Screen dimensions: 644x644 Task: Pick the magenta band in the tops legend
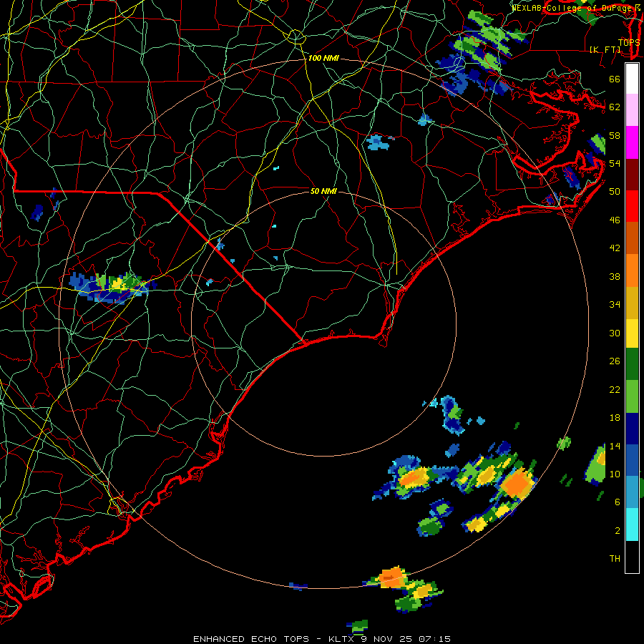click(x=632, y=142)
